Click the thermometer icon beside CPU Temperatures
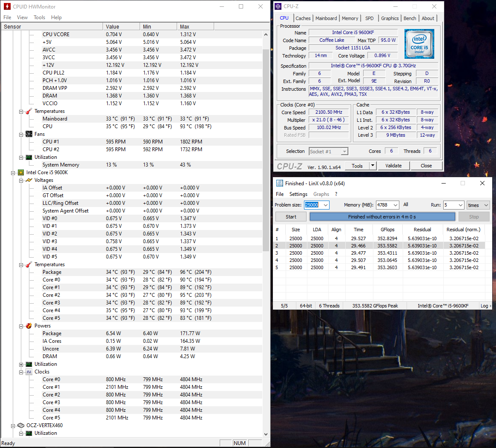 click(x=29, y=264)
